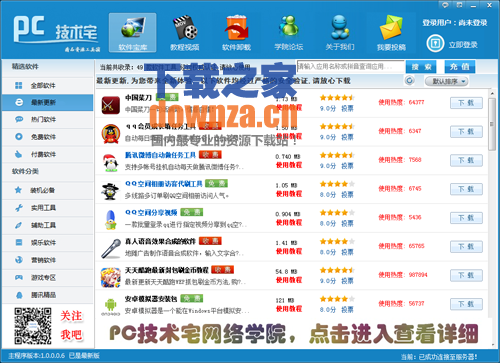Open the 辅助工具 category
Image resolution: width=500 pixels, height=363 pixels.
[47, 225]
